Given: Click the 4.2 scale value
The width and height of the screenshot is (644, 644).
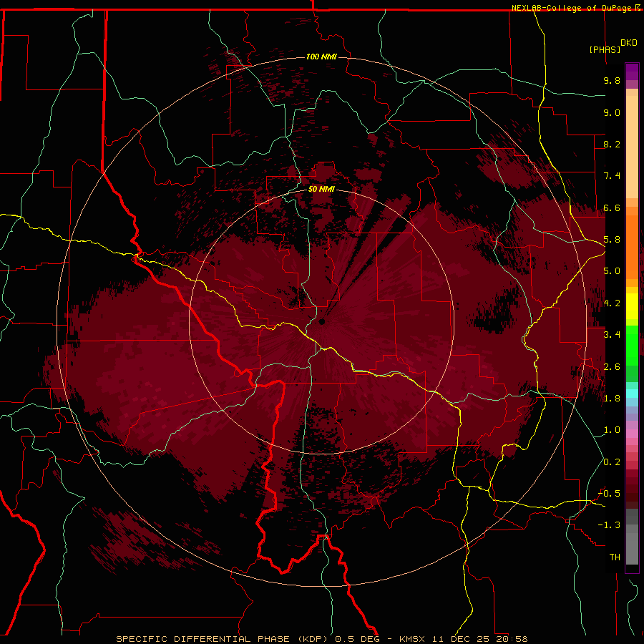Looking at the screenshot, I should tap(612, 303).
